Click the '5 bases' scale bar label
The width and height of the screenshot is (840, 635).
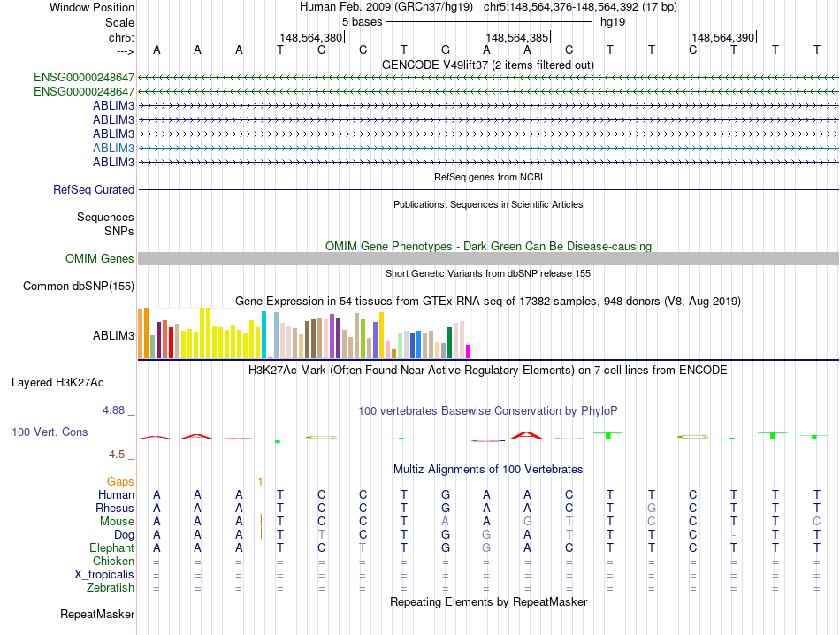pos(363,22)
